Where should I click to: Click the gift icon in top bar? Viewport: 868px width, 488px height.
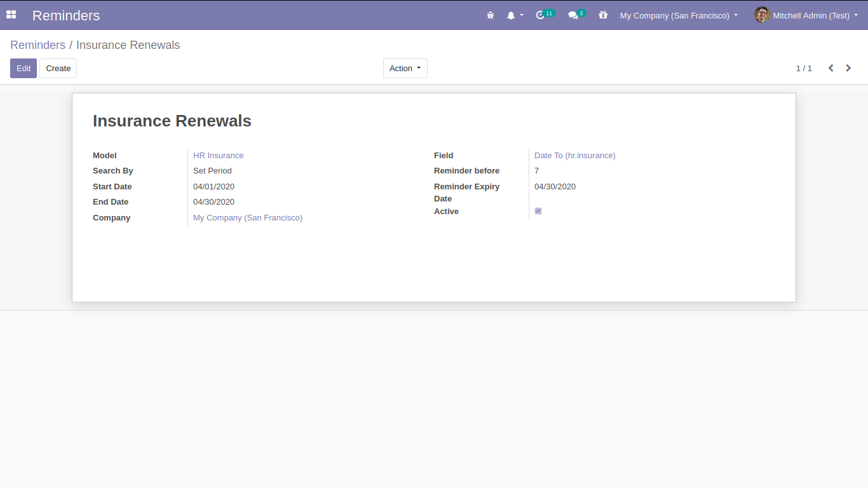click(603, 15)
